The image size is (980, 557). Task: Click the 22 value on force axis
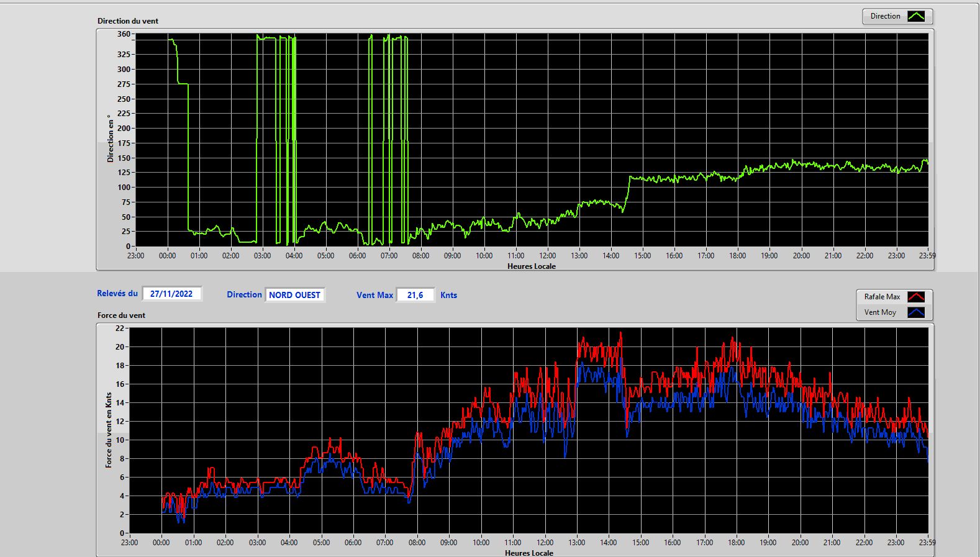pos(120,328)
